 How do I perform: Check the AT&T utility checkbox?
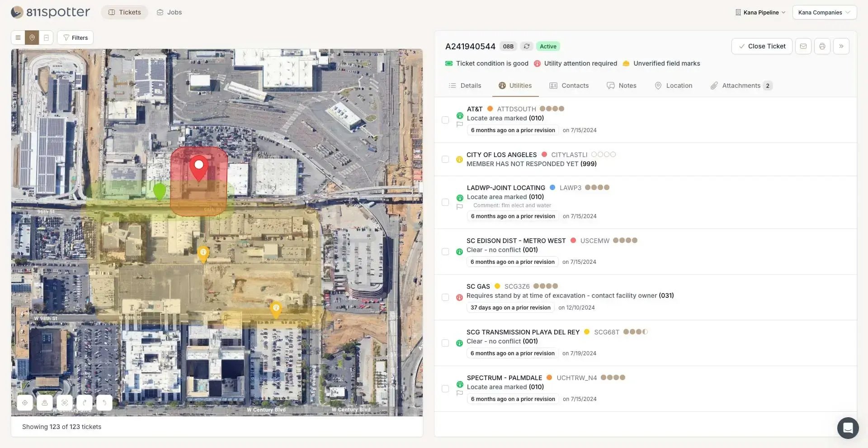pos(445,120)
